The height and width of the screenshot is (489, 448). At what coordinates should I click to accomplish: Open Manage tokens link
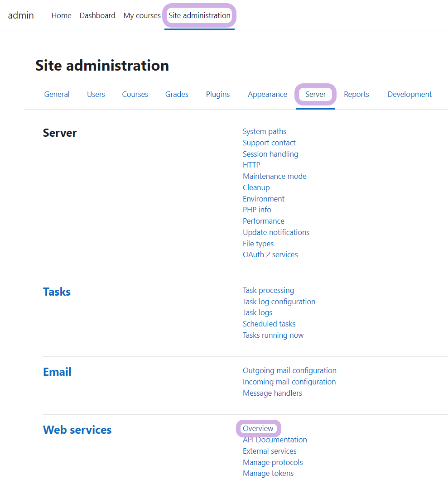pos(268,473)
